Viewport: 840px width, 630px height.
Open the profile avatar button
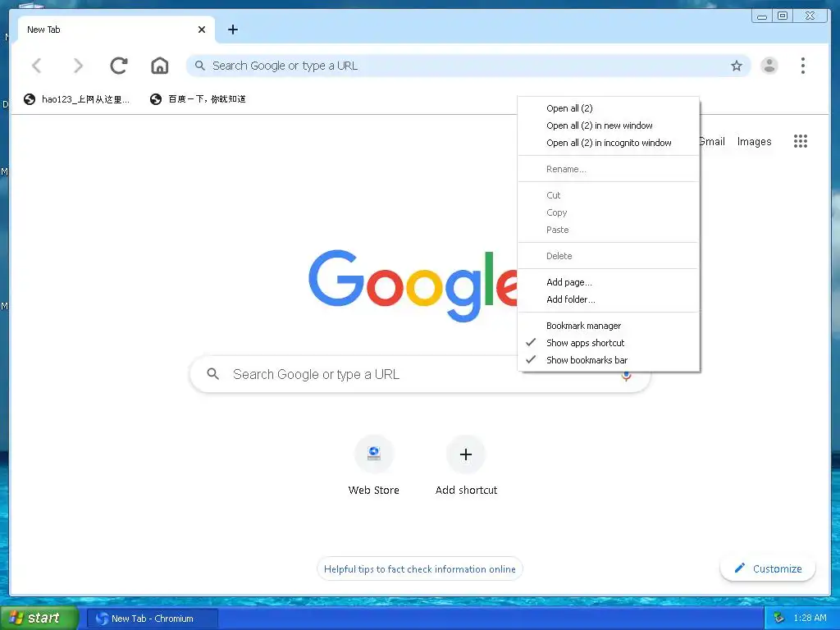[x=769, y=66]
